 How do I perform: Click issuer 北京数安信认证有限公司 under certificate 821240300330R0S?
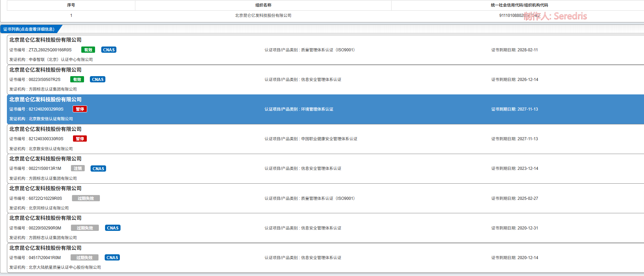(51, 149)
